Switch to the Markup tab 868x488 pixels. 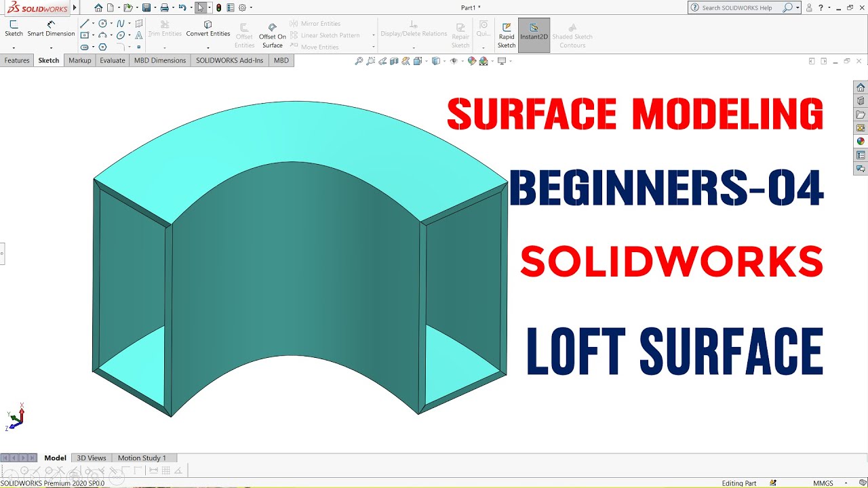(x=80, y=60)
